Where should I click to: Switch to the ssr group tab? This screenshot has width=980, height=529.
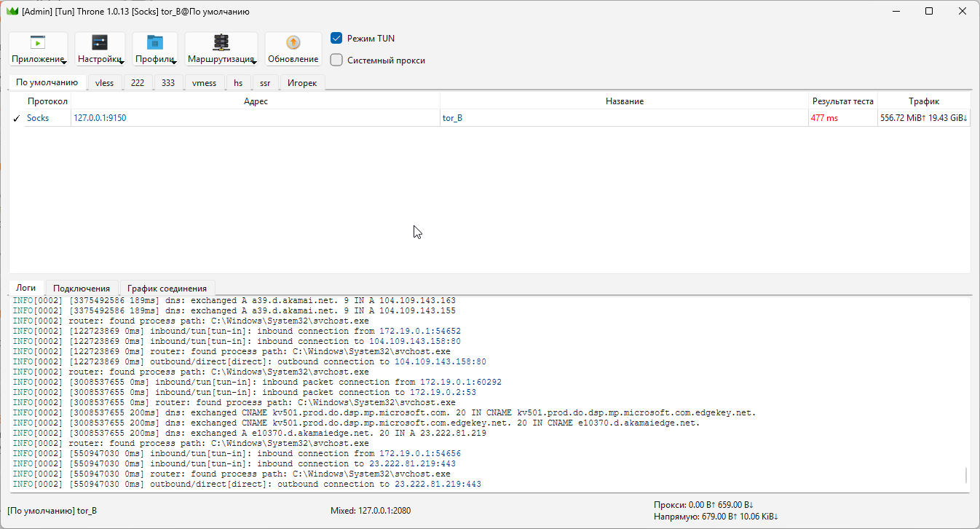coord(265,83)
